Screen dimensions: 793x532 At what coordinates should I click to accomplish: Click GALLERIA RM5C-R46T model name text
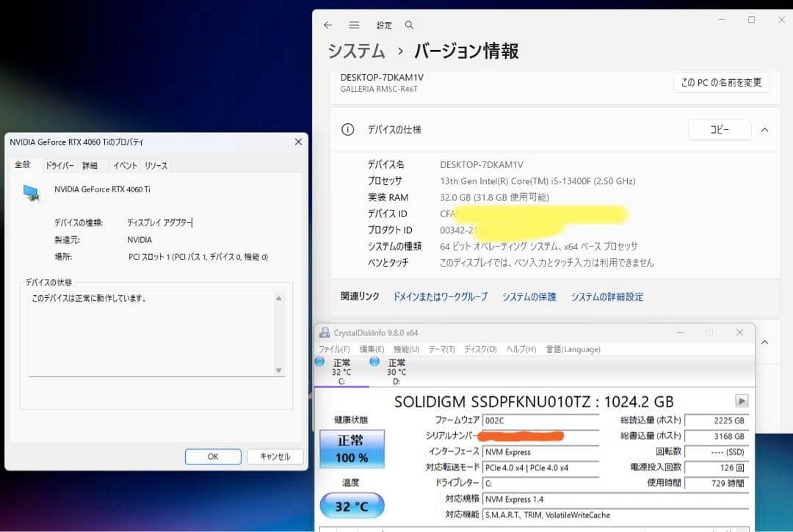pos(379,89)
